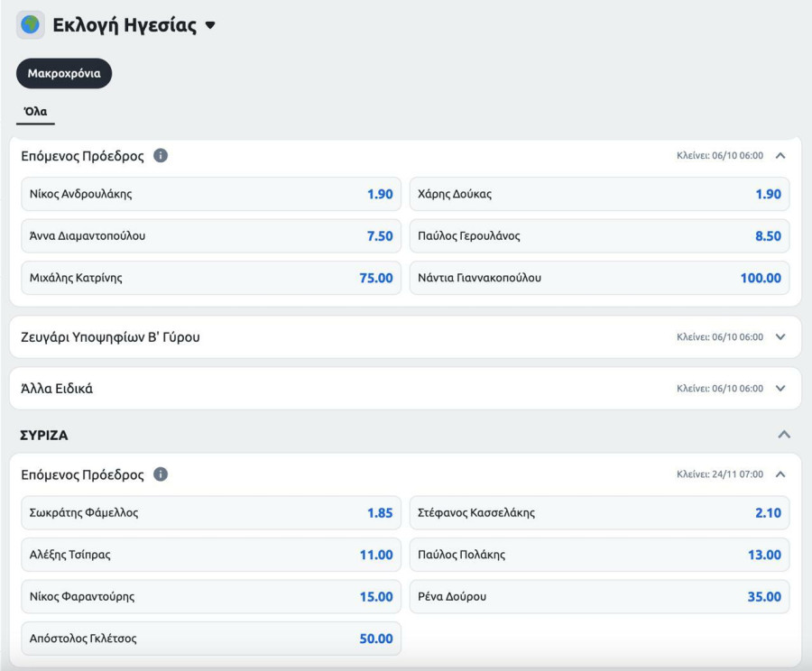The width and height of the screenshot is (812, 671).
Task: Collapse the ΣΥΡΙΖΑ Επόμενος Πρόεδρος market
Action: point(780,474)
